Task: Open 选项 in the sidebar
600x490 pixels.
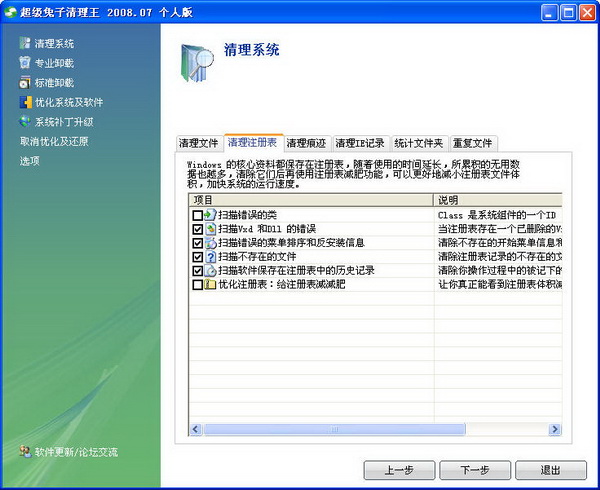Action: (x=30, y=161)
